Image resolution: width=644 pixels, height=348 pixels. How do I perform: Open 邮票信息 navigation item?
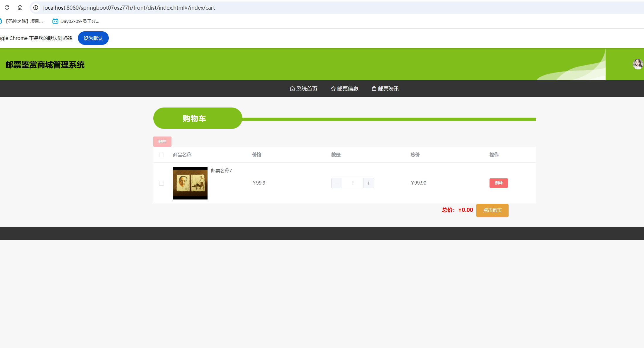pyautogui.click(x=344, y=89)
